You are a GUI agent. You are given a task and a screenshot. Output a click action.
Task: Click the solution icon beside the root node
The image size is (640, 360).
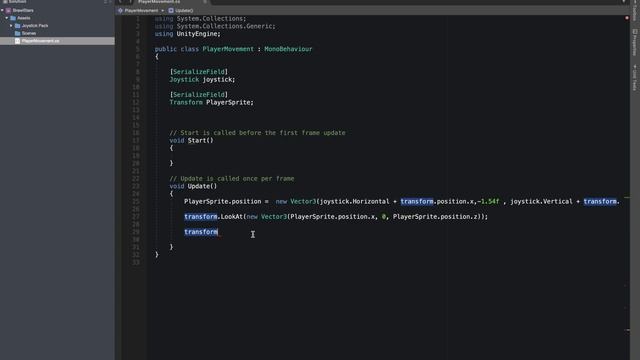(x=9, y=10)
